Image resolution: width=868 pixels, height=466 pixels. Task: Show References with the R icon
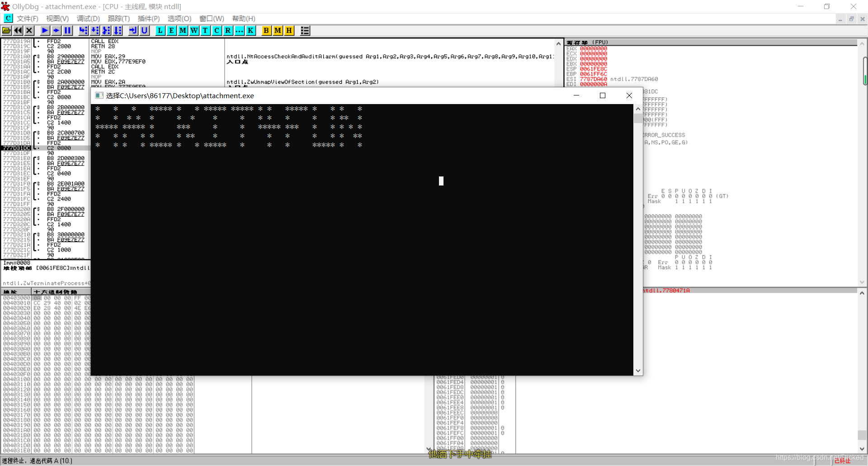pyautogui.click(x=228, y=30)
